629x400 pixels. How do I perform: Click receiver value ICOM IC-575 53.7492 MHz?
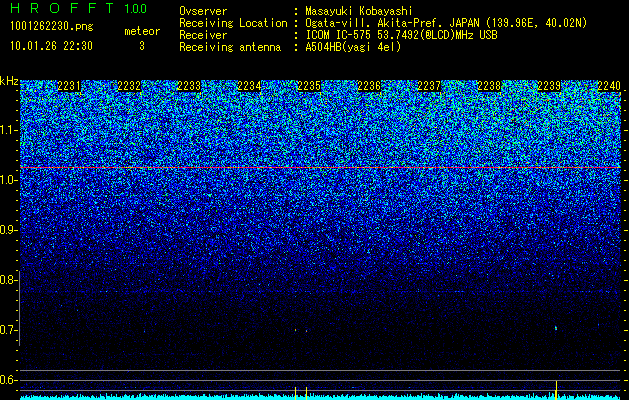402,35
